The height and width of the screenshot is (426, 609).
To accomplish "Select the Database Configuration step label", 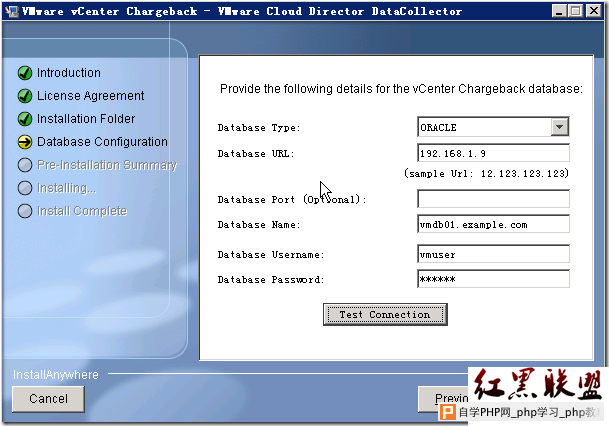I will pyautogui.click(x=102, y=142).
